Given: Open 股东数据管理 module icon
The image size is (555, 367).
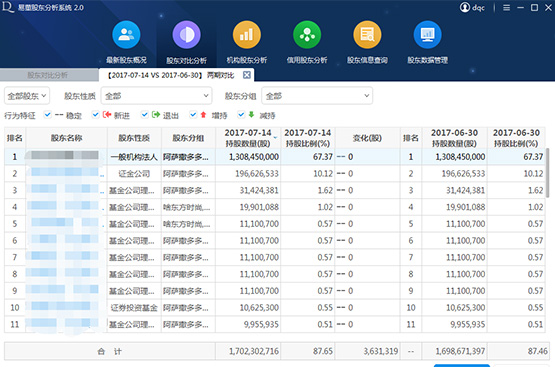Looking at the screenshot, I should pos(428,35).
